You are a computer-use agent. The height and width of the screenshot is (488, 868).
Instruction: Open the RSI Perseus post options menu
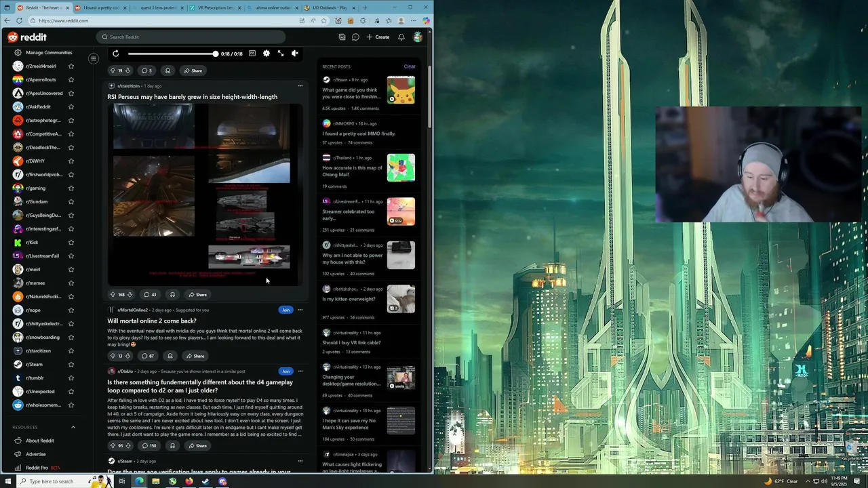point(300,86)
